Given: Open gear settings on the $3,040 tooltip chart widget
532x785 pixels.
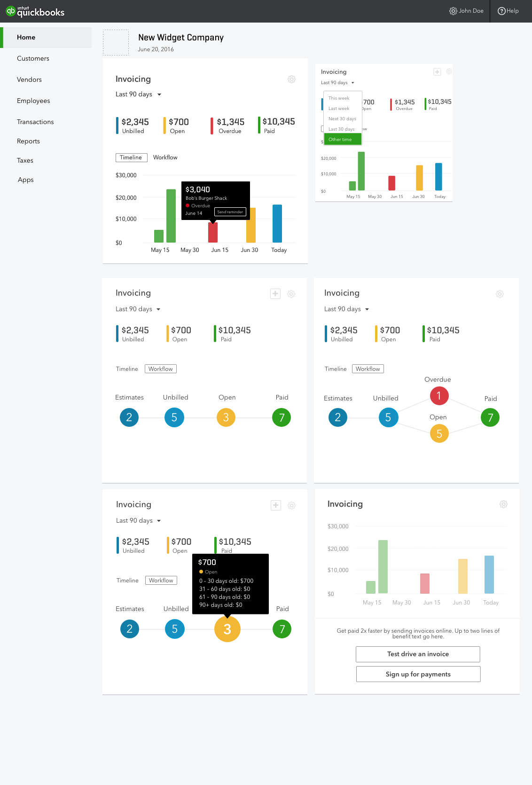Looking at the screenshot, I should [x=291, y=79].
